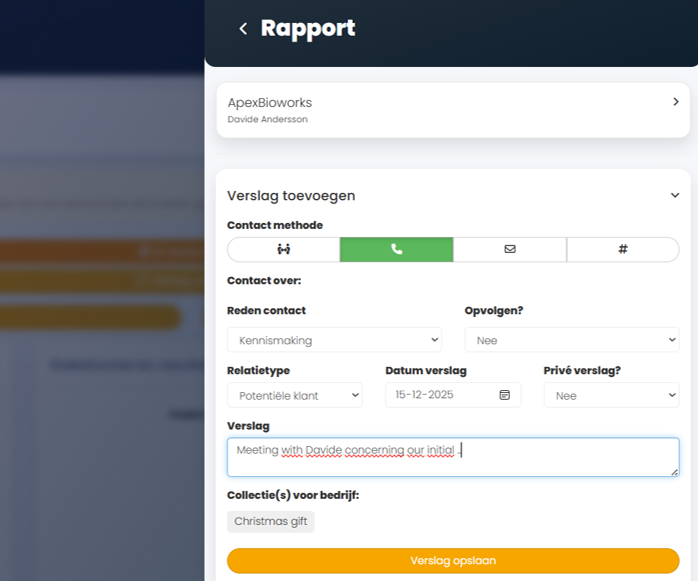
Task: Open the Reden contact dropdown
Action: coord(334,340)
